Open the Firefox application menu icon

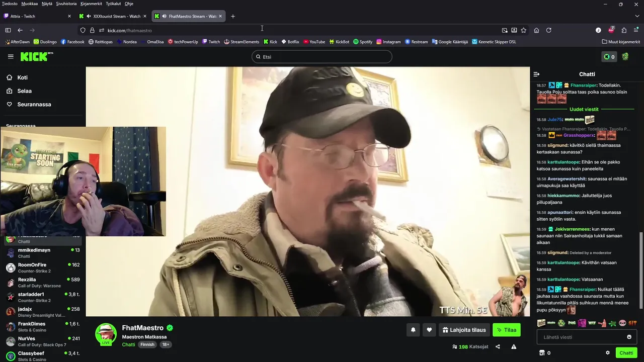[x=636, y=30]
